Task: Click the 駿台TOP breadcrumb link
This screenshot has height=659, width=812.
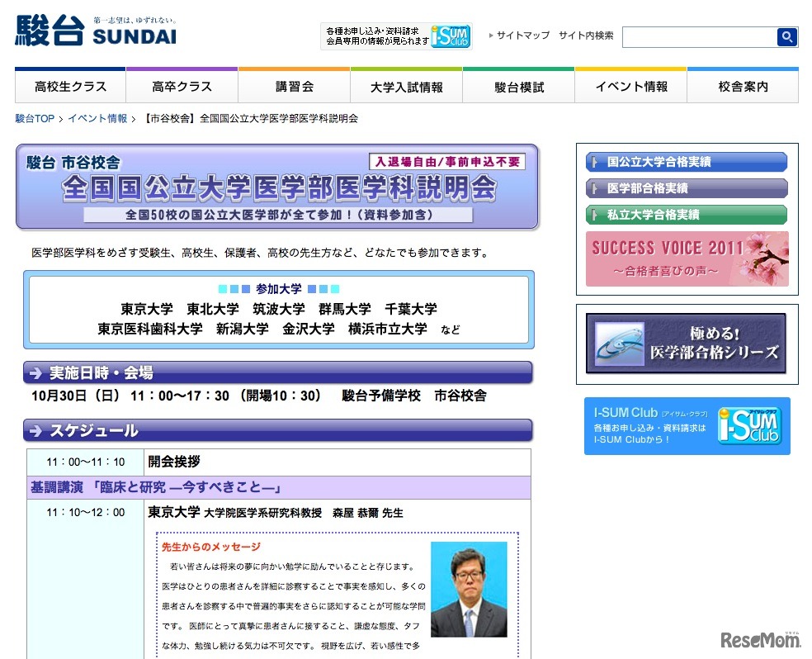Action: click(x=35, y=119)
